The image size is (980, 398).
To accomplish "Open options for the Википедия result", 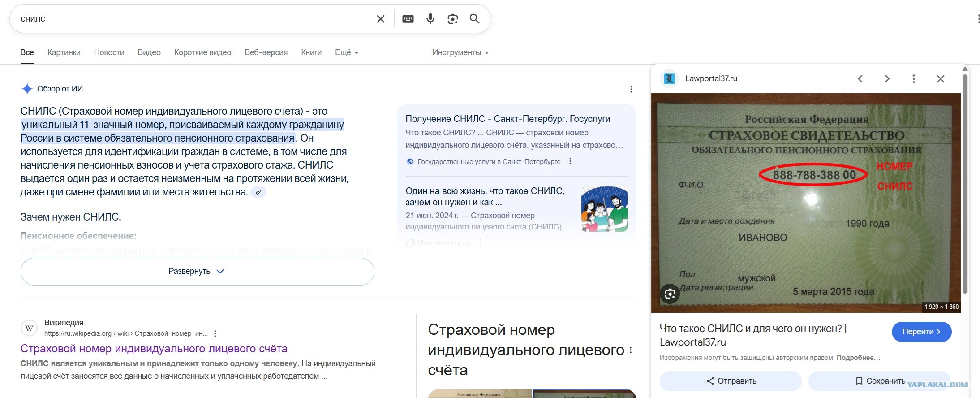I will (x=215, y=333).
